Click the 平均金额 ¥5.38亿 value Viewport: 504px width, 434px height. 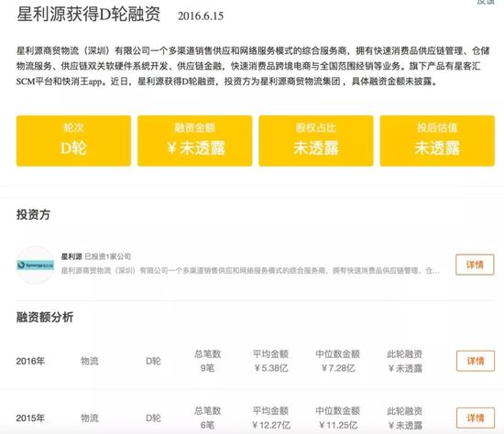[271, 368]
